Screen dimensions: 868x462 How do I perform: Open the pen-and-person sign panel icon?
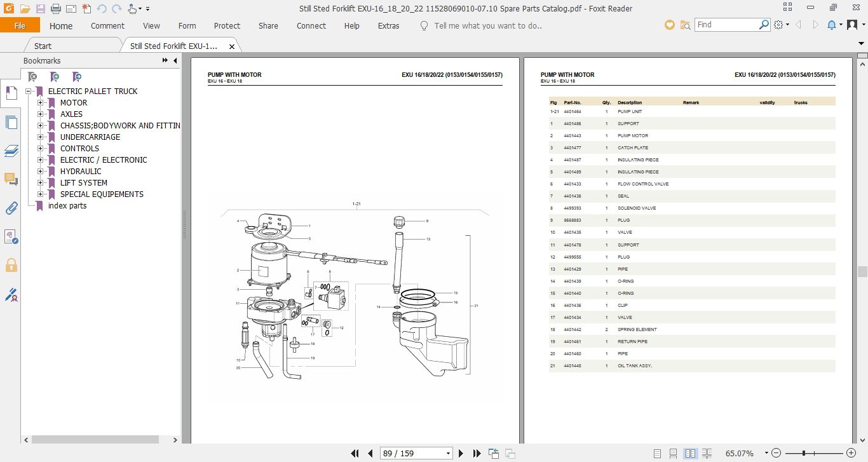11,294
